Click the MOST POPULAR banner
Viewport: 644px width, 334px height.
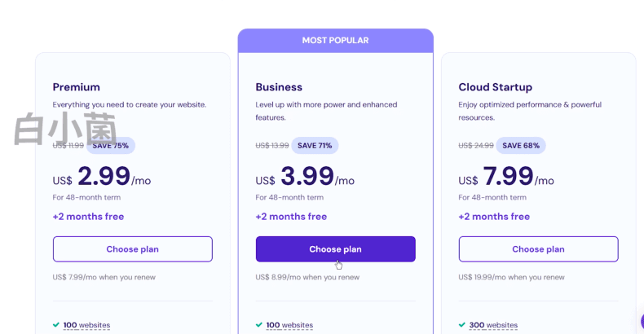tap(336, 41)
